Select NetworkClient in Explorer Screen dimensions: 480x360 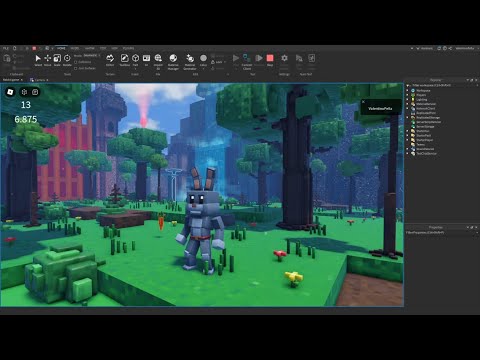point(425,108)
